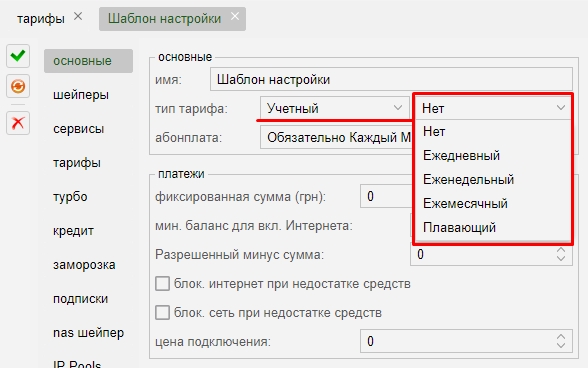Select Еженедельный option
This screenshot has width=588, height=368.
(493, 179)
